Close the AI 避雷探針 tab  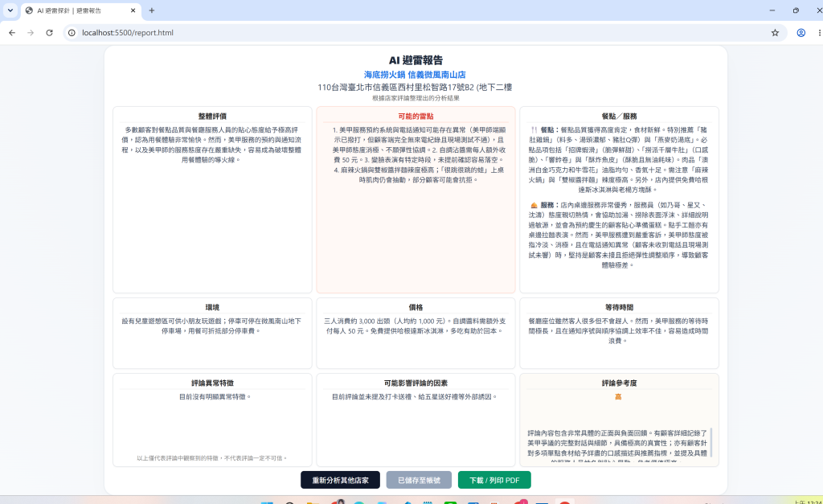pyautogui.click(x=133, y=10)
